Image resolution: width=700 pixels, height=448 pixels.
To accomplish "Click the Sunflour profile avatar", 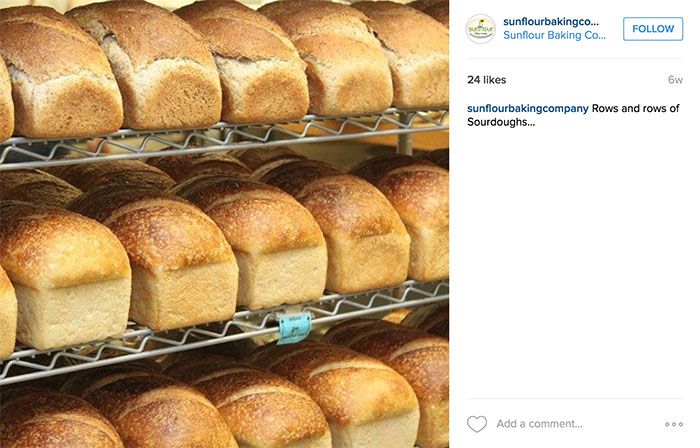I will click(x=480, y=29).
